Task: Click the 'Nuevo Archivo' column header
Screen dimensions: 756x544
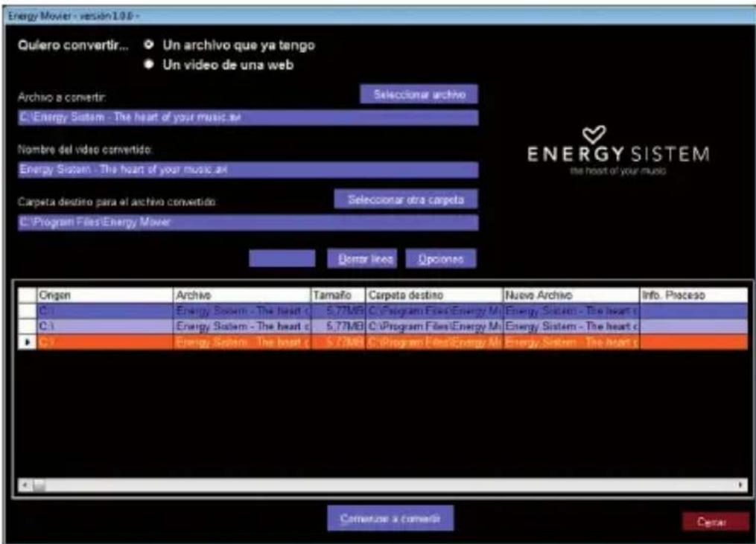Action: [x=571, y=295]
